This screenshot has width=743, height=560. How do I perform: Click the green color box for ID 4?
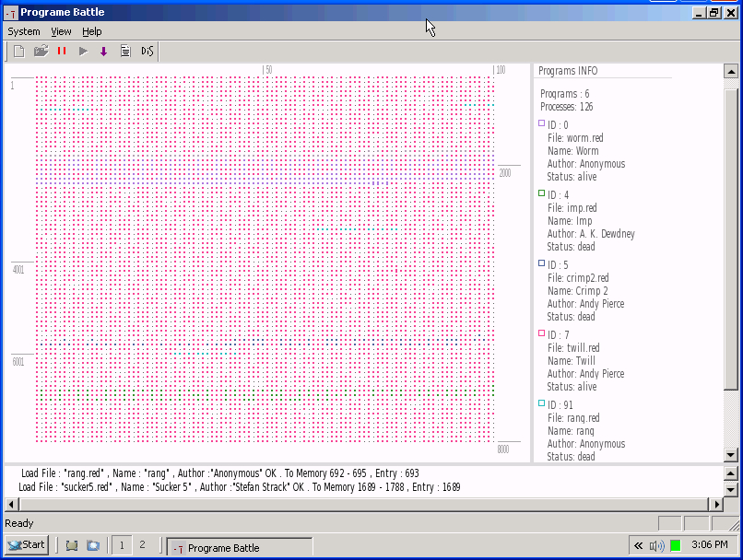542,193
